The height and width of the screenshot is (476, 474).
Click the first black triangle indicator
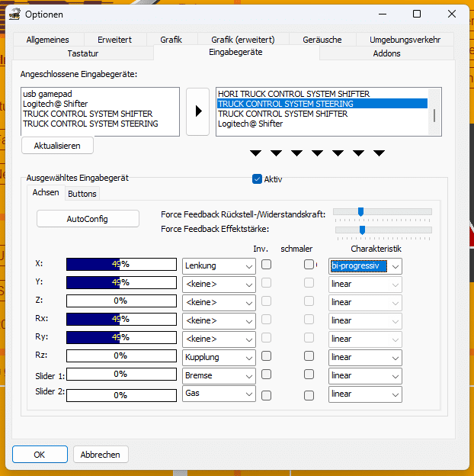point(255,153)
